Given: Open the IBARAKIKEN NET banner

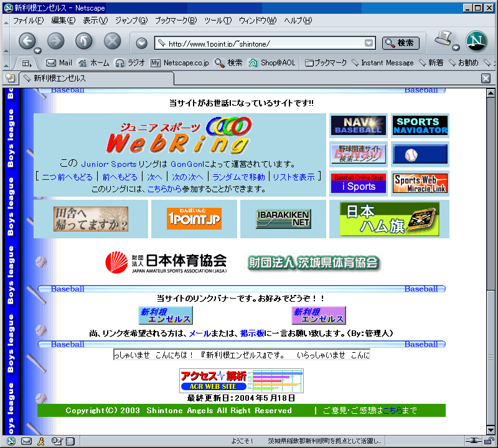Looking at the screenshot, I should [283, 219].
